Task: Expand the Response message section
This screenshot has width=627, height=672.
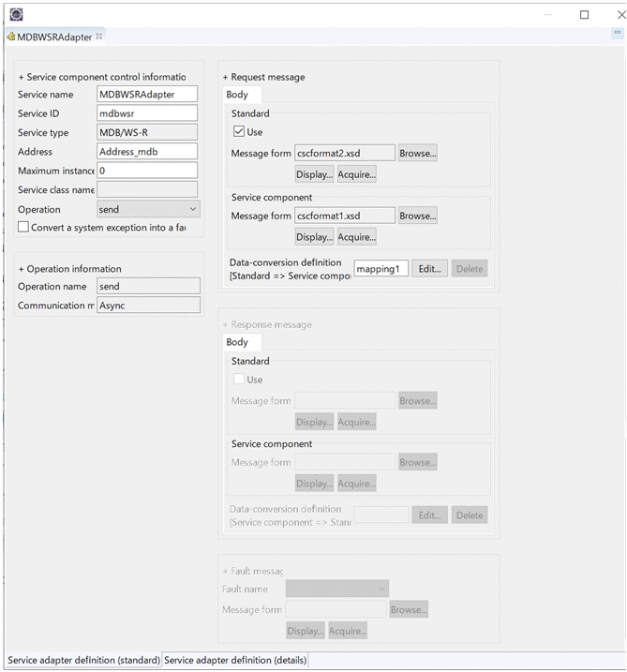Action: [226, 325]
